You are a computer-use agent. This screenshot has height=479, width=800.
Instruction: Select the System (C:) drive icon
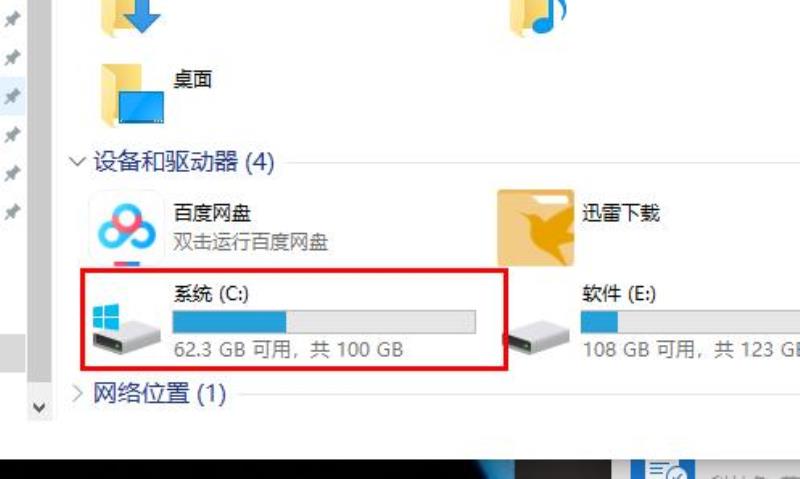[127, 329]
